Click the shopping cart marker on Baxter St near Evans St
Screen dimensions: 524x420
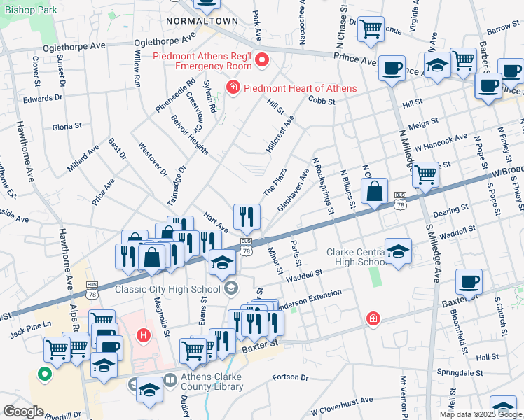click(x=193, y=353)
